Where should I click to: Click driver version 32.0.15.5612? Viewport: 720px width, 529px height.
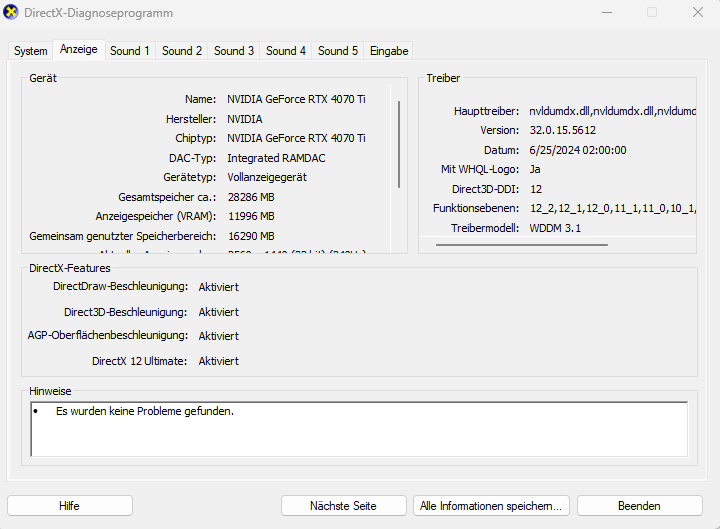562,130
